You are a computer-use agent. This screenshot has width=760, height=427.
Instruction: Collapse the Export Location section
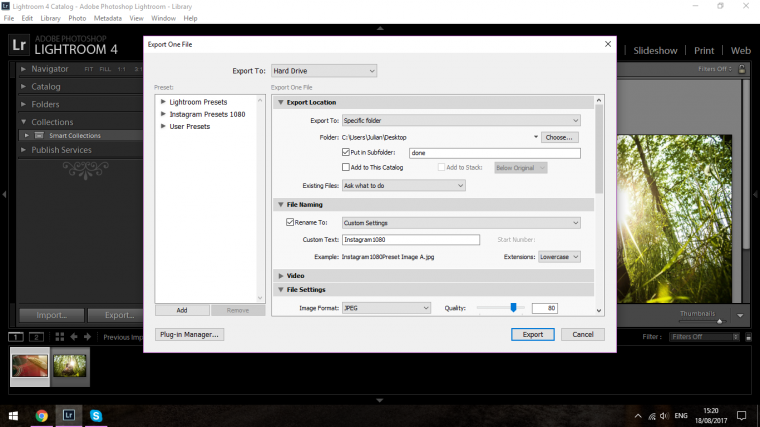pyautogui.click(x=281, y=102)
